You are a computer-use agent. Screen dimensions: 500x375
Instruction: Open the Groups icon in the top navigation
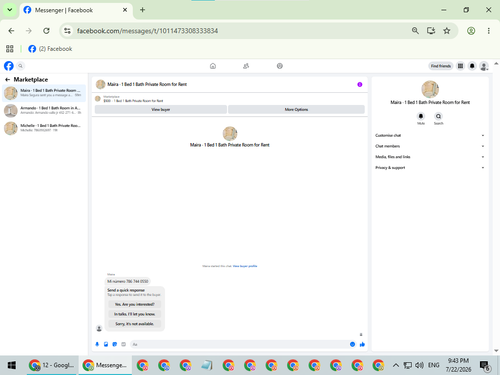(x=280, y=66)
